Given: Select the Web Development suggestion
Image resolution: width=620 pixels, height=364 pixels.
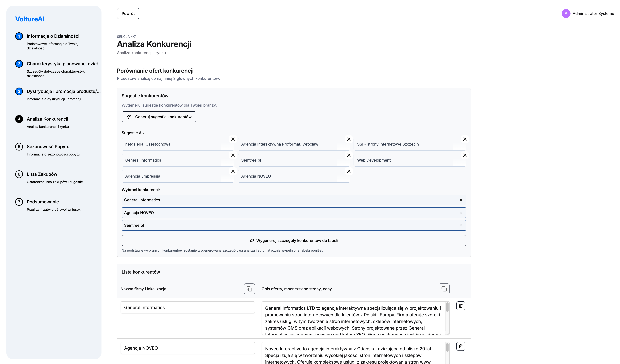Looking at the screenshot, I should click(x=410, y=160).
